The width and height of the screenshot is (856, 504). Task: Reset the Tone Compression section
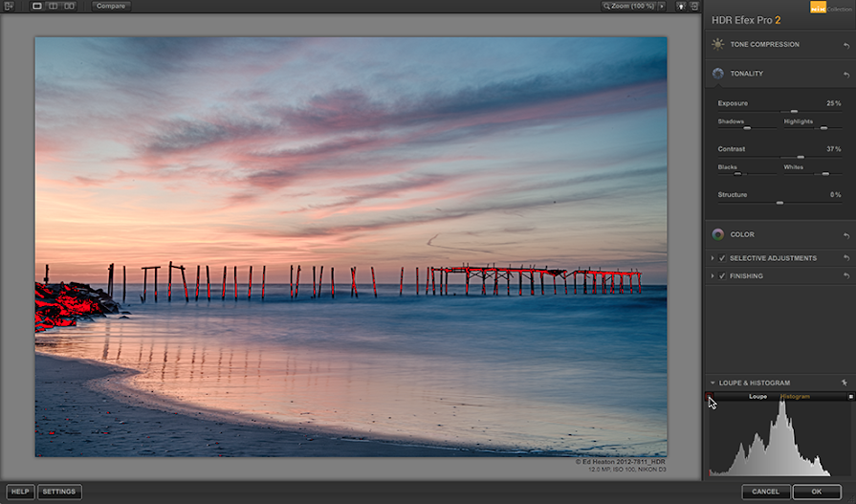pyautogui.click(x=846, y=46)
